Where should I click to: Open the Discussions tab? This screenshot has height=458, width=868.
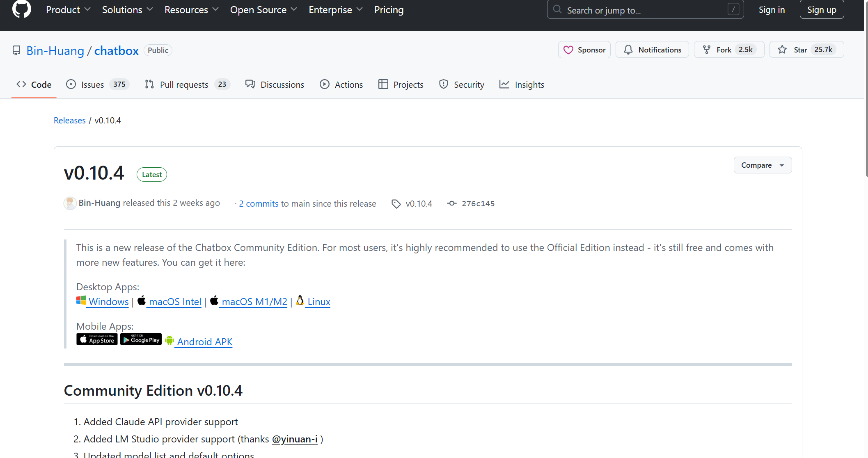pos(275,84)
